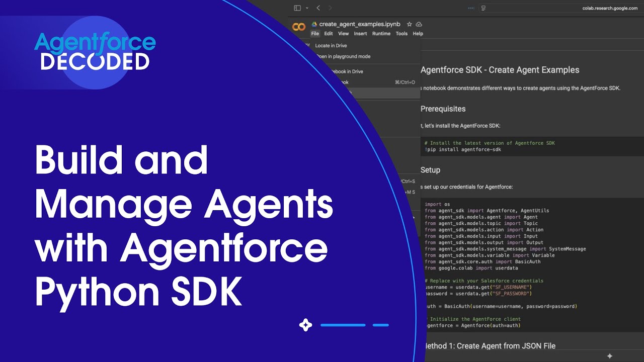This screenshot has height=362, width=644.
Task: Open the Insert menu
Action: point(360,34)
